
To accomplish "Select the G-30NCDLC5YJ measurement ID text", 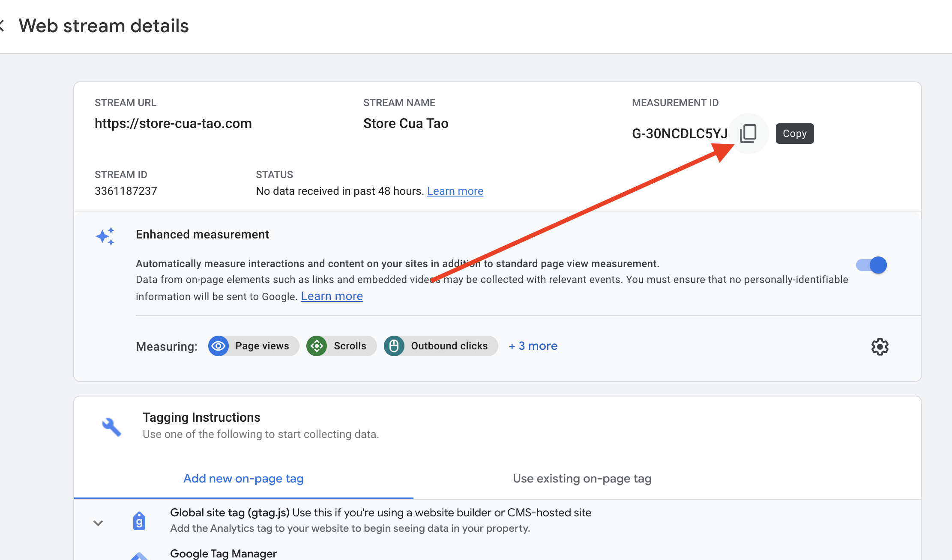I will [x=680, y=134].
